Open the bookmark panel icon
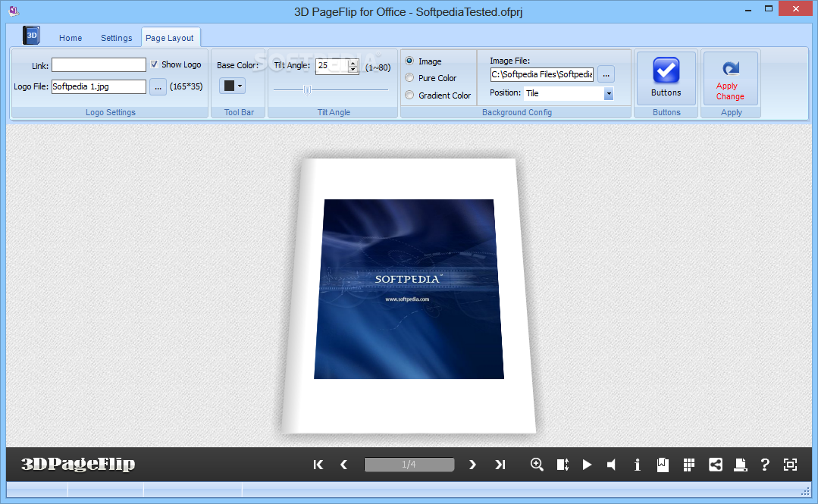The width and height of the screenshot is (818, 504). 663,465
